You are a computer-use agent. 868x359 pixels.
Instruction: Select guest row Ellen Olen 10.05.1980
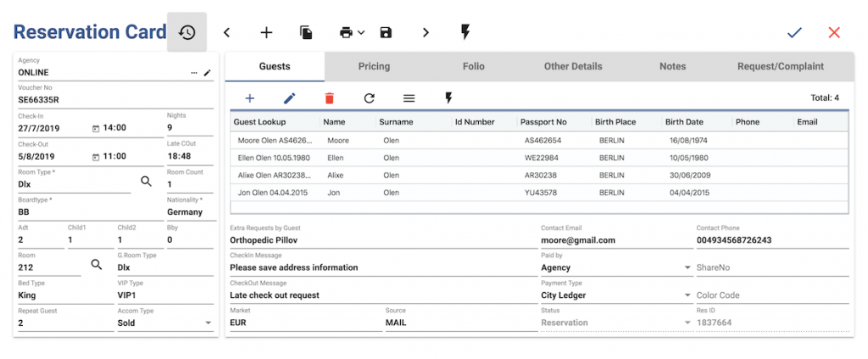point(539,157)
